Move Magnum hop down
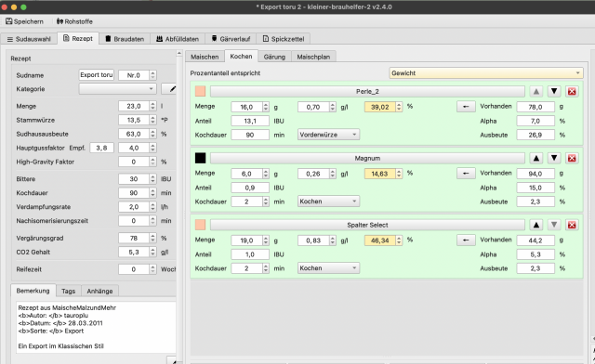Screen dimensions: 595x364 point(554,158)
